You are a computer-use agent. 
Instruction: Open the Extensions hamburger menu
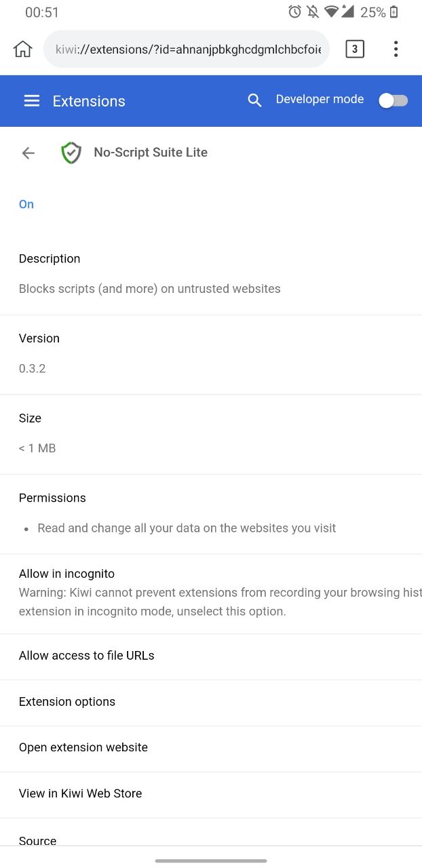[32, 101]
